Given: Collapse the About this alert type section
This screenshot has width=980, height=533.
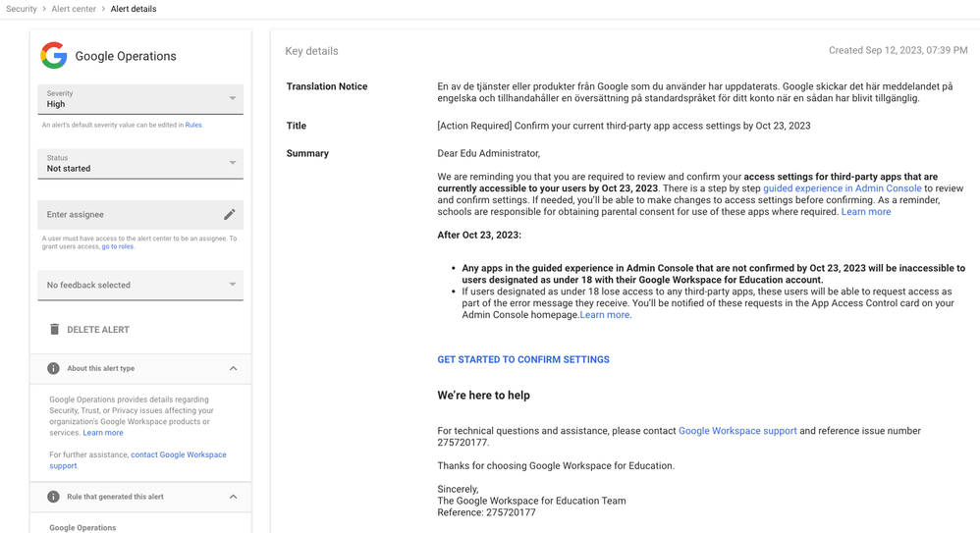Looking at the screenshot, I should point(233,369).
